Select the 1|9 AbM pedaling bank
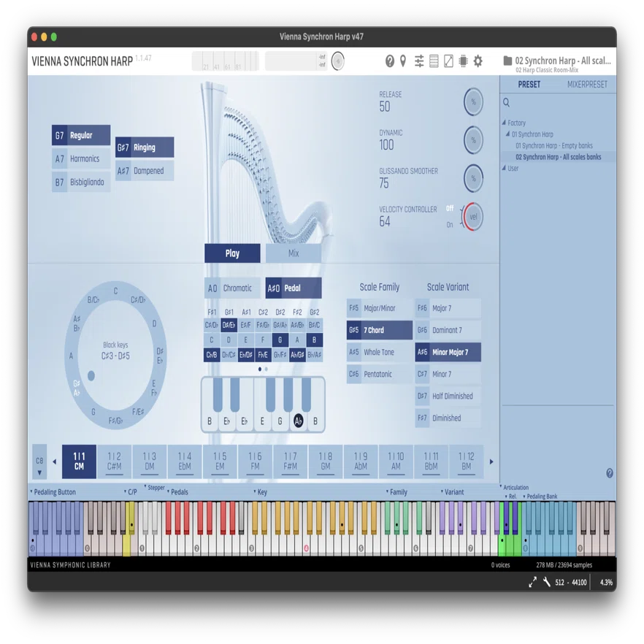This screenshot has width=644, height=644. 361,461
